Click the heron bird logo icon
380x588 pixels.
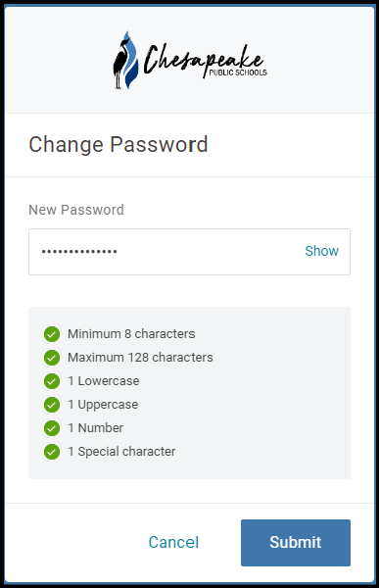(x=125, y=60)
